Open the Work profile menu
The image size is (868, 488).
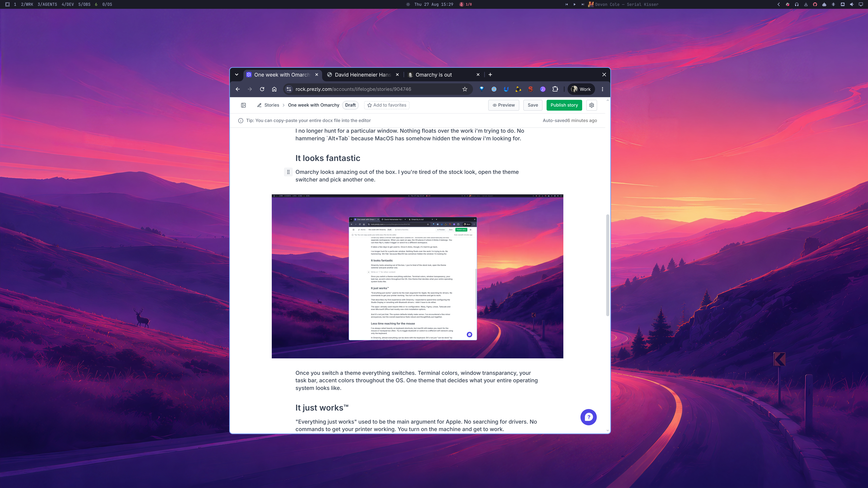[x=581, y=89]
